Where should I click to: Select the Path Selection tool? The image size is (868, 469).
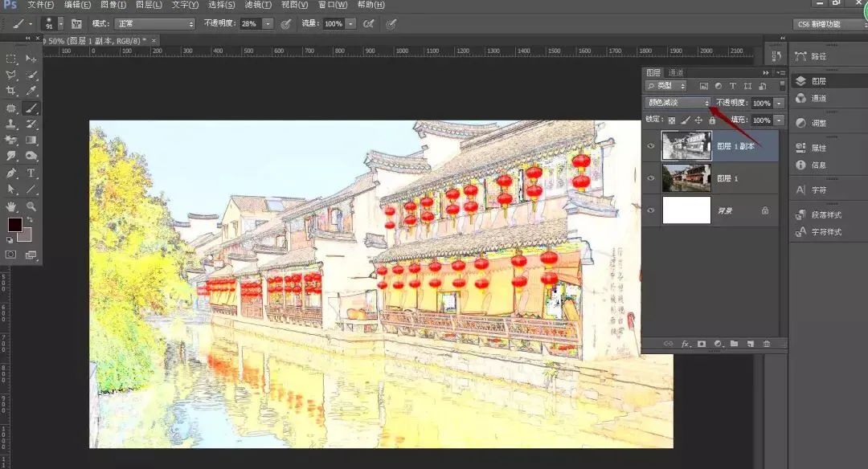coord(11,190)
